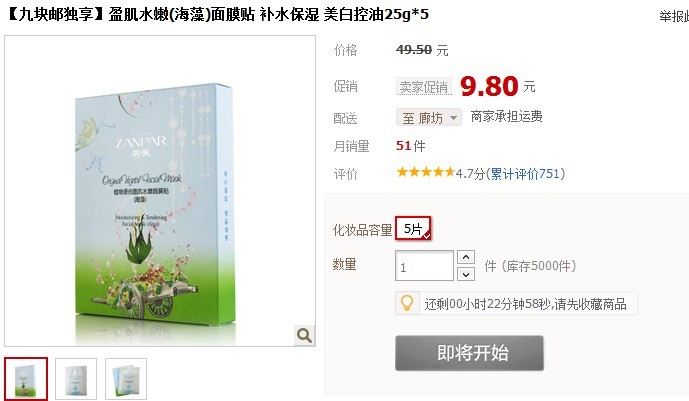Click the 卖家促销 promotion tag
The image size is (689, 401).
coord(424,87)
